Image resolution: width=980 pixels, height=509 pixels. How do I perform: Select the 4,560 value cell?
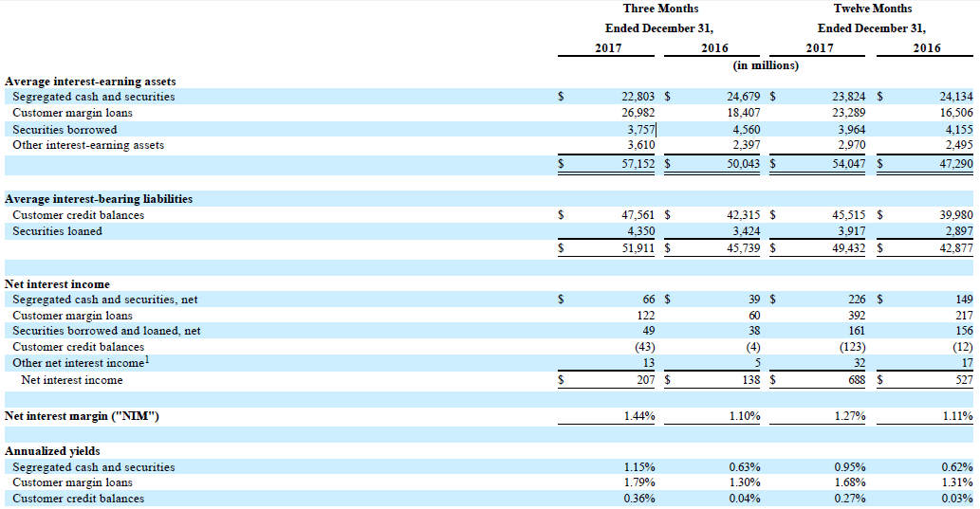(x=747, y=130)
